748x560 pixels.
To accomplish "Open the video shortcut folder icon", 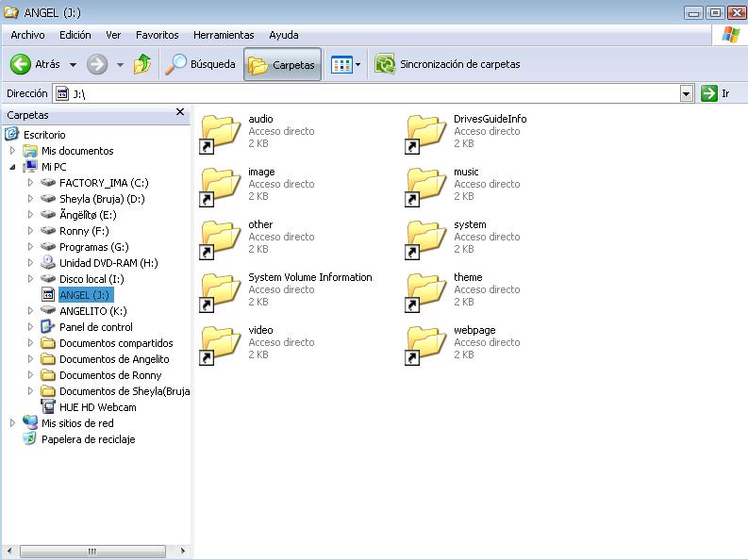I will pos(220,347).
